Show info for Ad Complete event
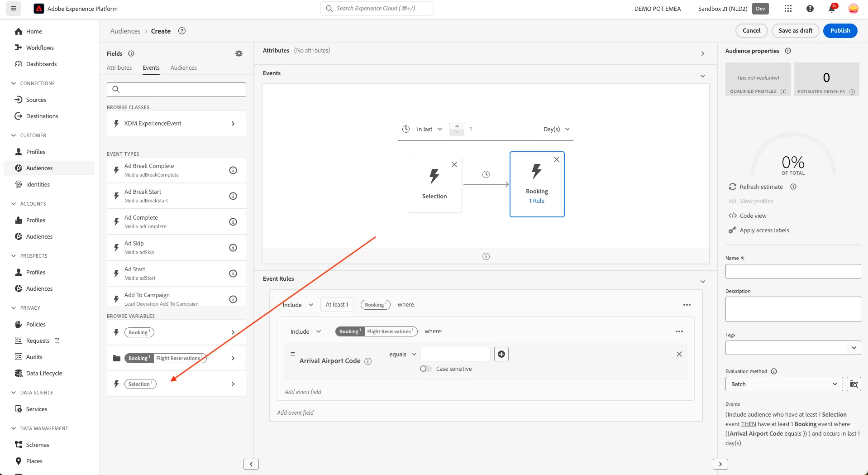Image resolution: width=868 pixels, height=475 pixels. [233, 222]
